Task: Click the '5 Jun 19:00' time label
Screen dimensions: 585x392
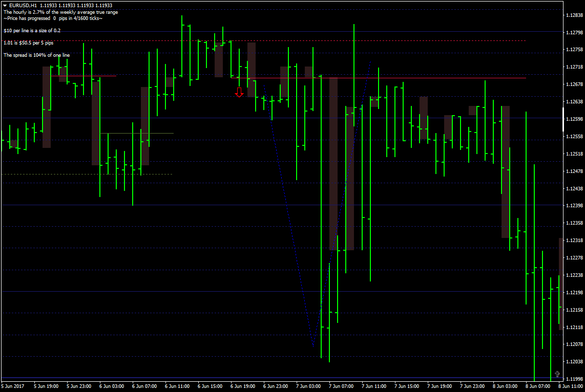Action: click(46, 386)
